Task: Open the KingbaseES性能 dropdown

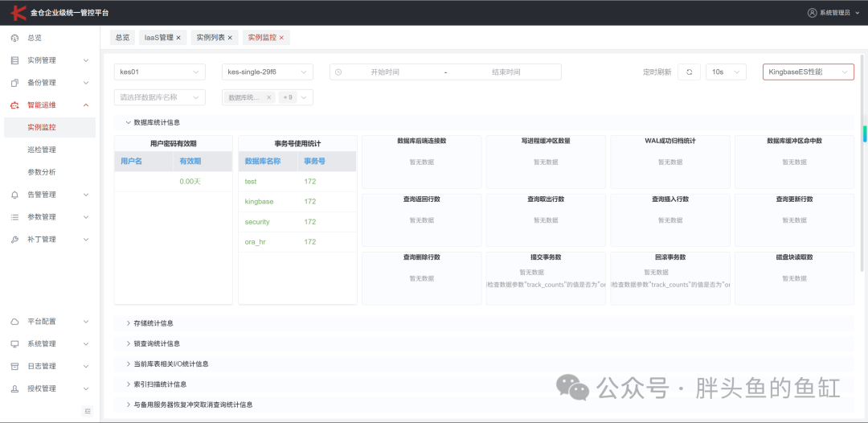Action: tap(809, 72)
